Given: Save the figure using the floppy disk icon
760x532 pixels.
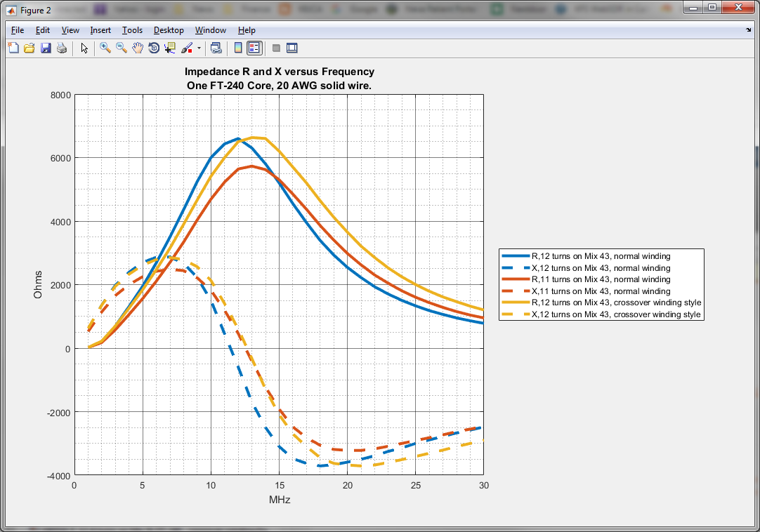Looking at the screenshot, I should click(x=46, y=48).
